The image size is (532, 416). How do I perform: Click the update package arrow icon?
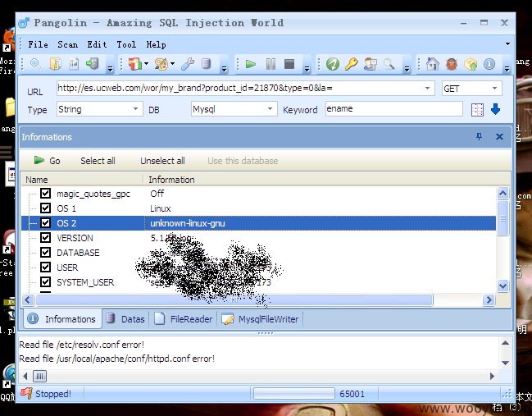coord(471,64)
